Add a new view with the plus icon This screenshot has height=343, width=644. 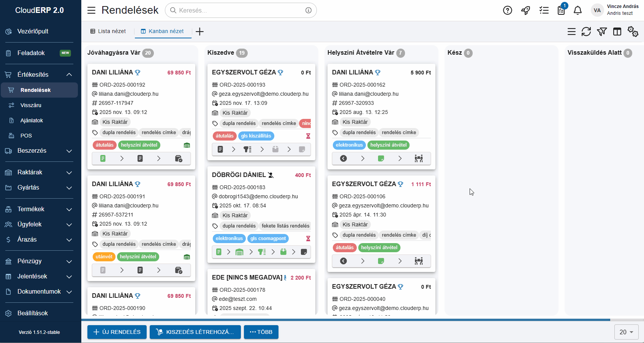pyautogui.click(x=199, y=31)
